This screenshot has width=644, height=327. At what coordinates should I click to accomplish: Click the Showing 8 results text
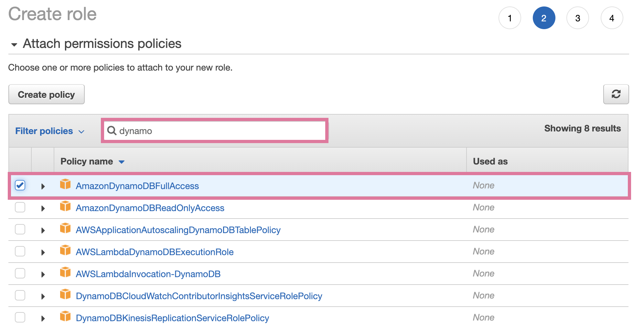[583, 129]
